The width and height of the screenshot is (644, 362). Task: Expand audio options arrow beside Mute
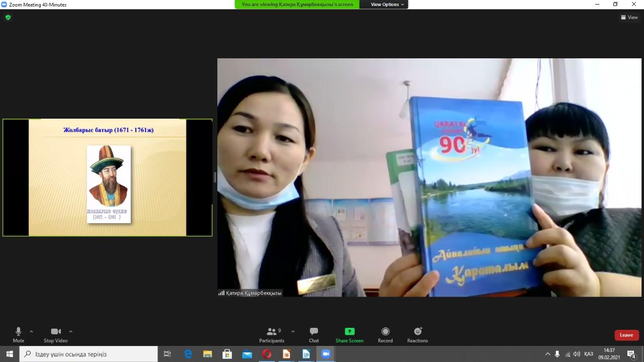tap(31, 332)
